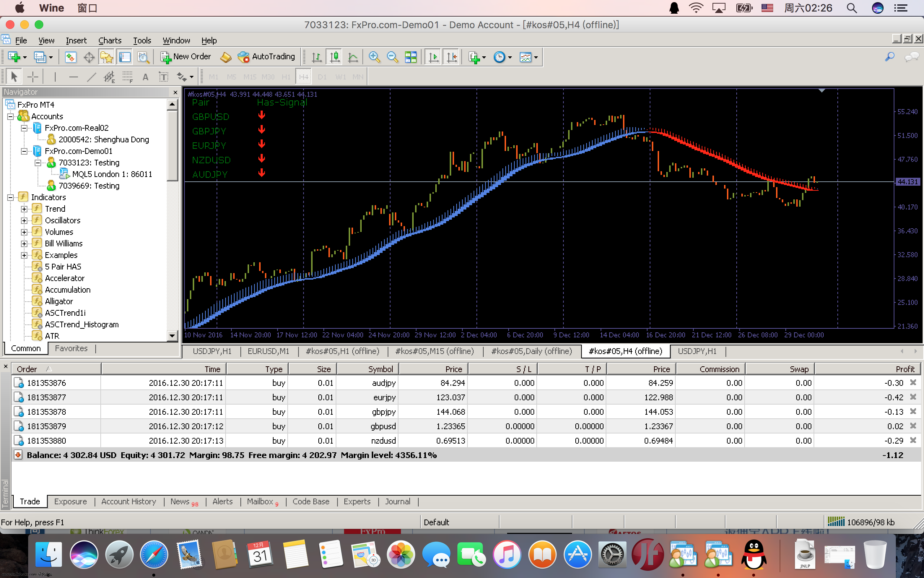This screenshot has width=924, height=578.
Task: Open the File menu
Action: click(21, 40)
